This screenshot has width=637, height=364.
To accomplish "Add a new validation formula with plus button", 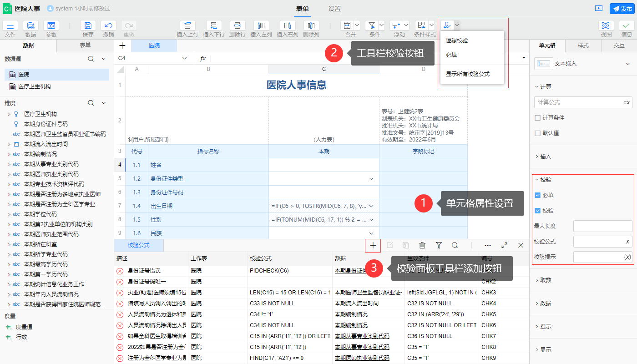I will point(373,245).
